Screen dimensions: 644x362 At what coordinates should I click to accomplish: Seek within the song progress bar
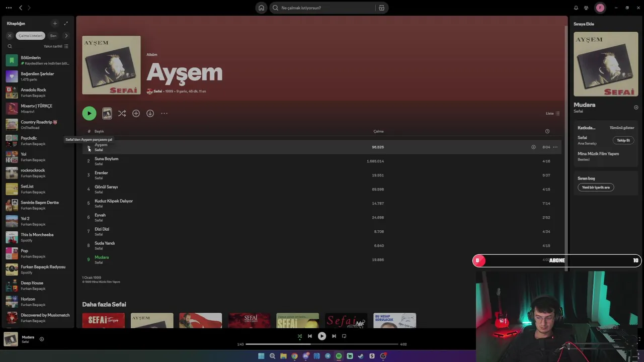[321, 344]
